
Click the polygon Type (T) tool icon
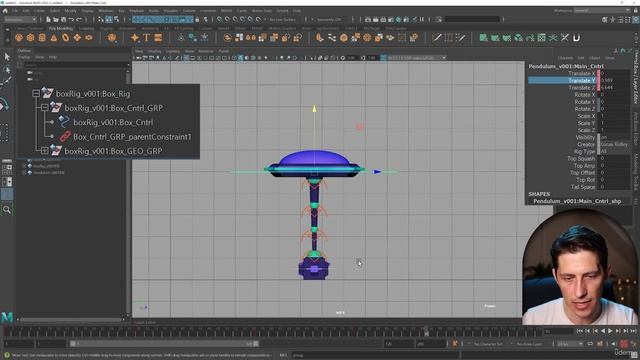pos(146,38)
